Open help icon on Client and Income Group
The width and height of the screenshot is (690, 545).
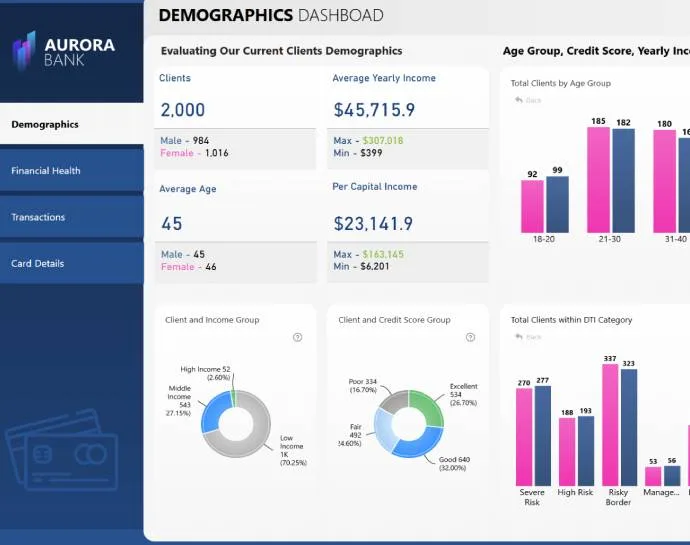pyautogui.click(x=297, y=337)
